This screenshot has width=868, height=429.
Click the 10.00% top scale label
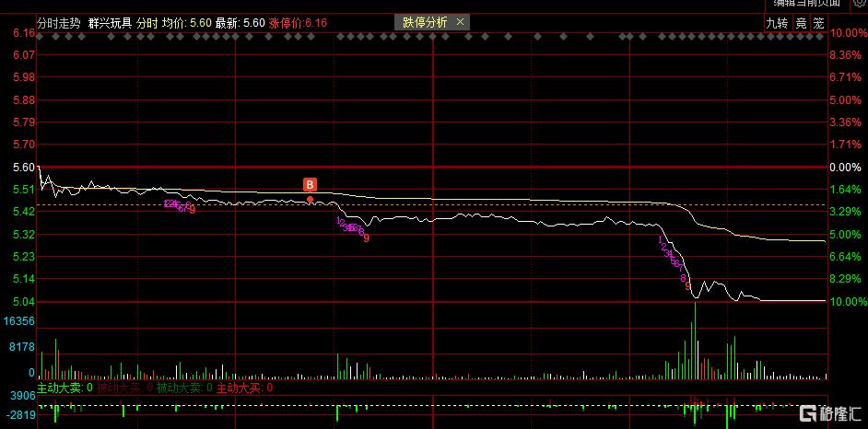point(846,33)
